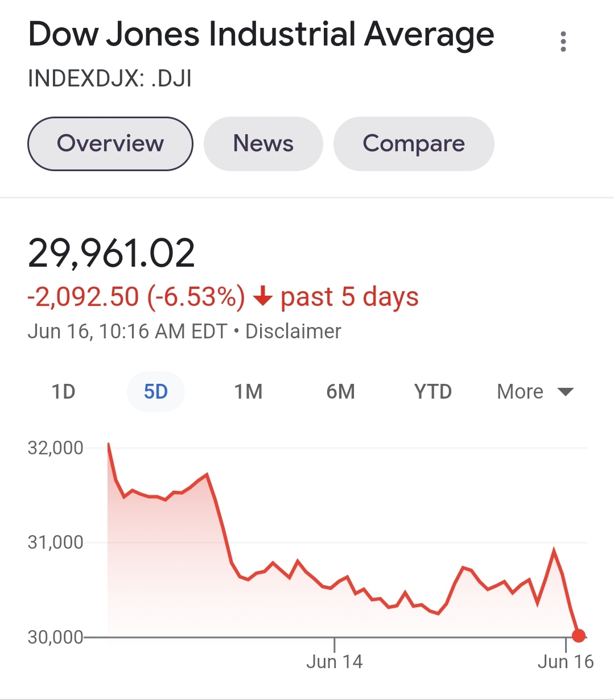
Task: Open the Compare tab
Action: pos(414,144)
